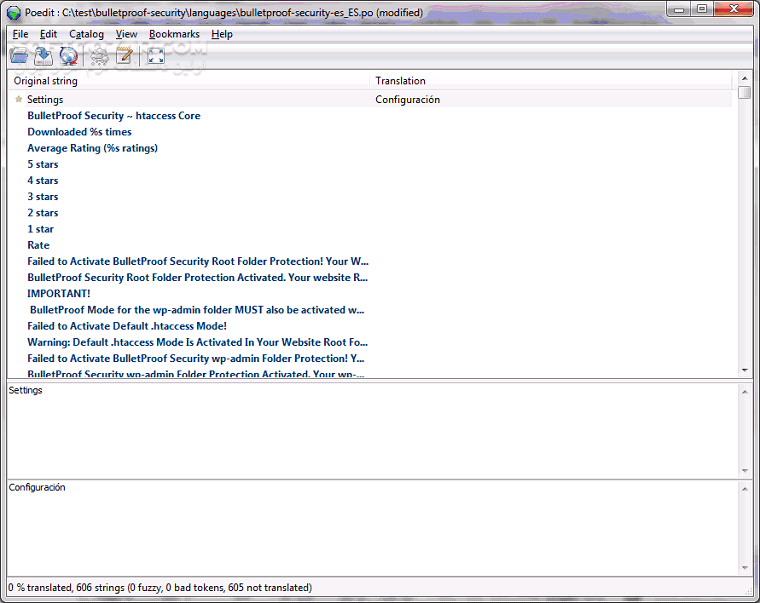Image resolution: width=760 pixels, height=603 pixels.
Task: Click the string list scrollbar down arrow
Action: pos(744,370)
